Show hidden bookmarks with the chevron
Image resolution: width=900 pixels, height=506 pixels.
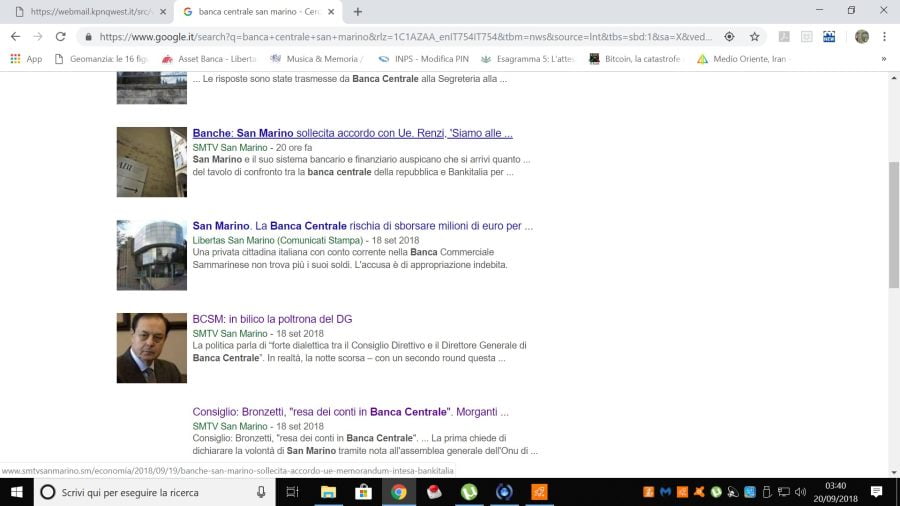click(x=883, y=59)
